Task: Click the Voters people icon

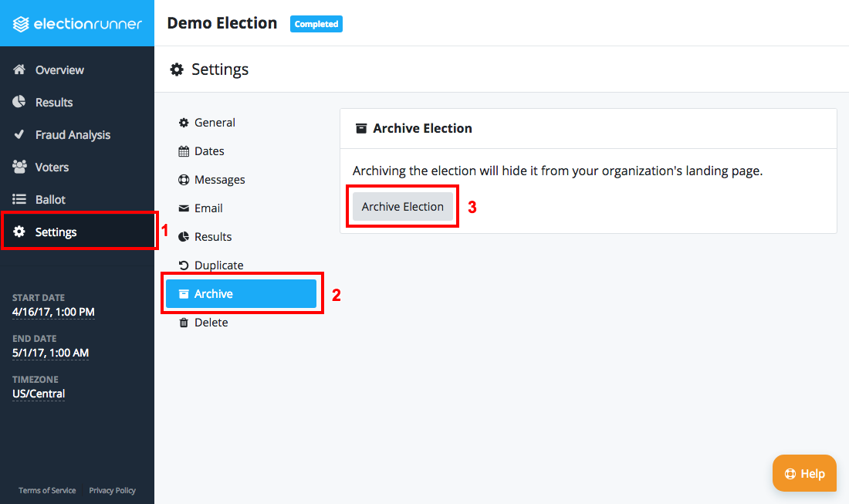Action: tap(19, 167)
